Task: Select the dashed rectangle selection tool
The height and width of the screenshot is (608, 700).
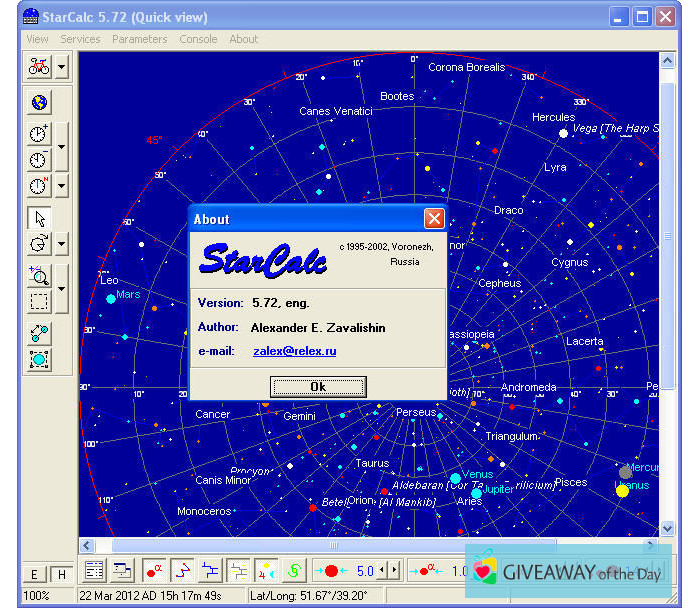Action: (39, 302)
